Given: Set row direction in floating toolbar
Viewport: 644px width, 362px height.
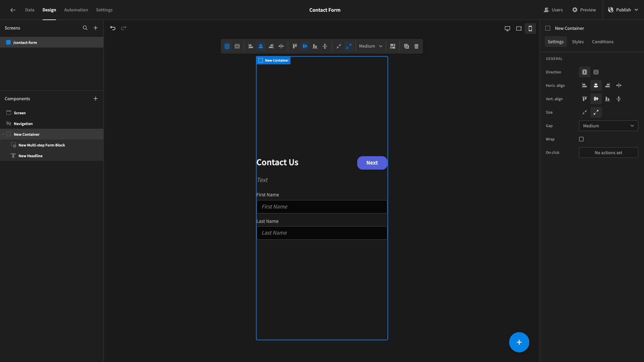Looking at the screenshot, I should [237, 46].
